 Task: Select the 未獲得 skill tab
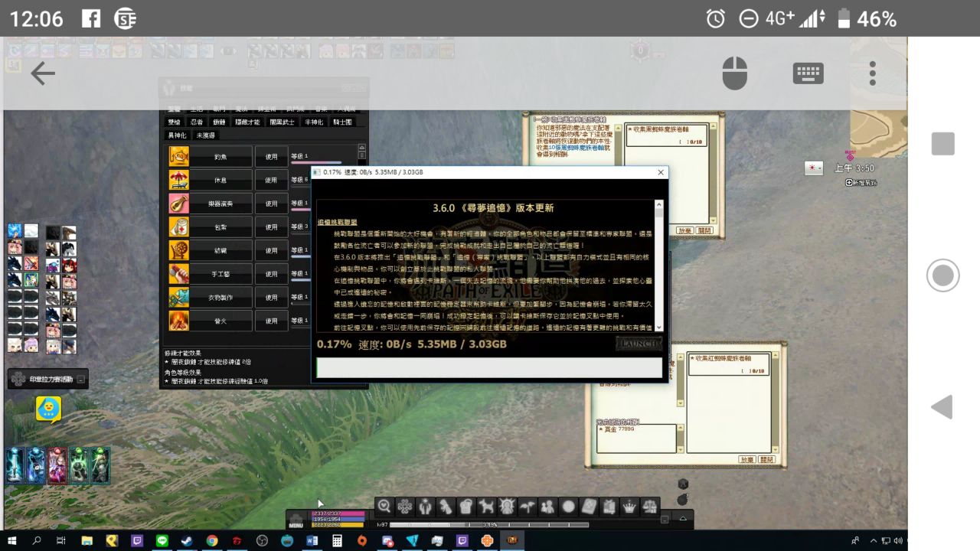[205, 135]
